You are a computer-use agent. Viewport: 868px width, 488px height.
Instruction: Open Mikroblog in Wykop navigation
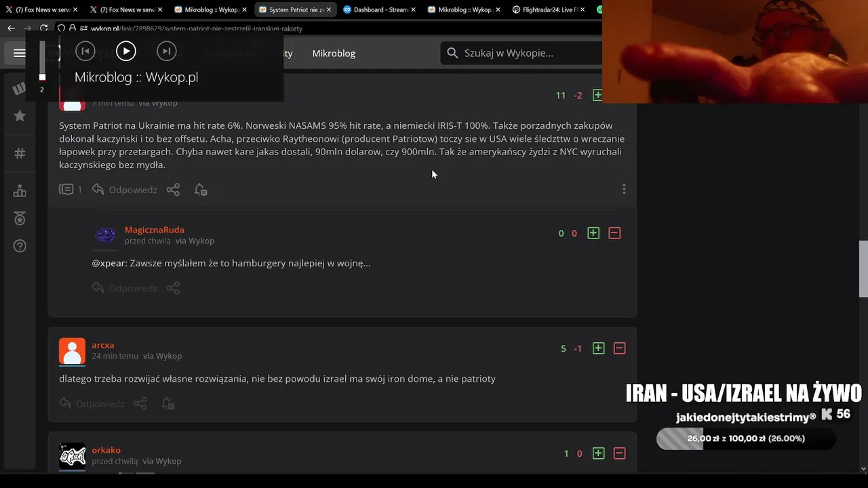coord(334,53)
